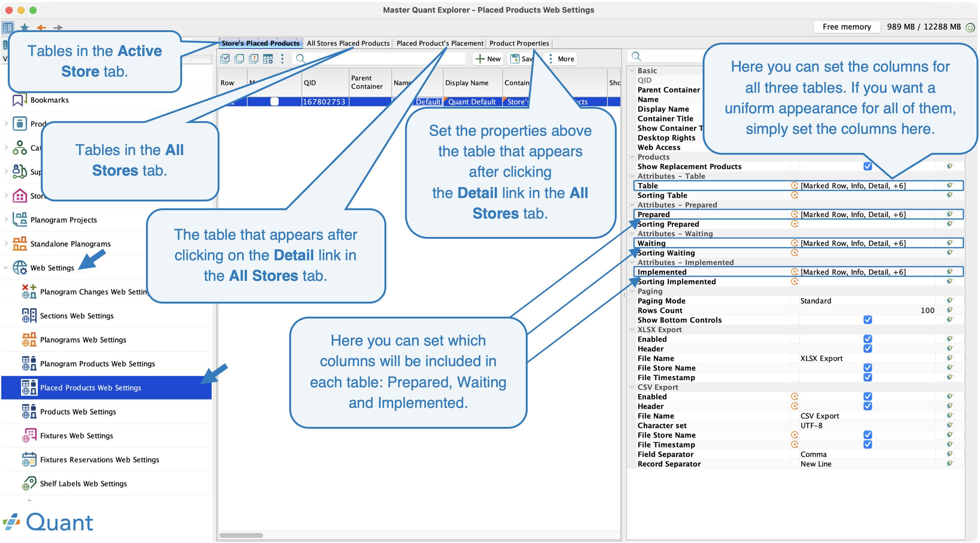Toggle XLSX Export Enabled checkbox
This screenshot has height=543, width=980.
click(868, 339)
